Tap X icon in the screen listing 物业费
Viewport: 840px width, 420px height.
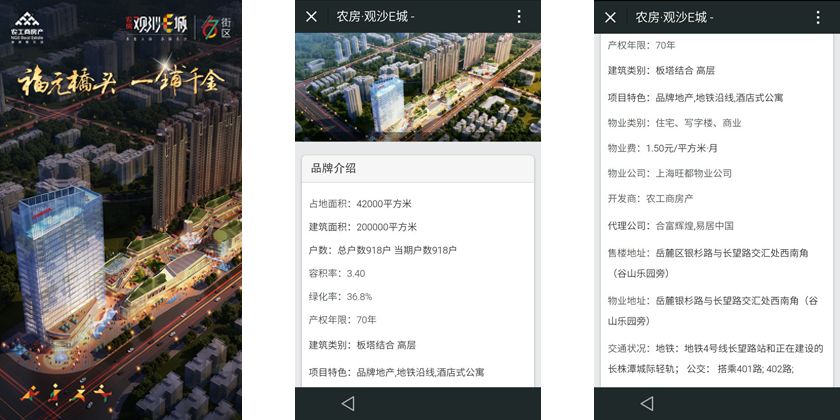pos(610,17)
